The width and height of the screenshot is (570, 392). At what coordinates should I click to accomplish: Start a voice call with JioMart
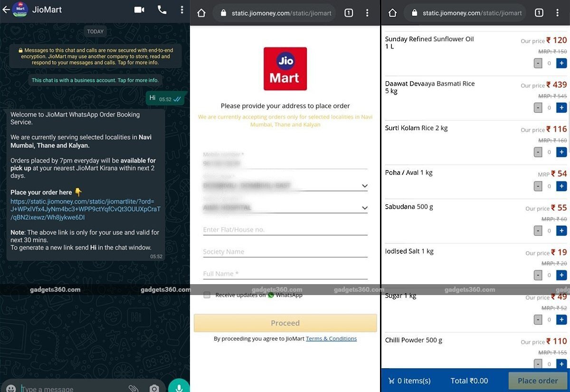pyautogui.click(x=162, y=9)
